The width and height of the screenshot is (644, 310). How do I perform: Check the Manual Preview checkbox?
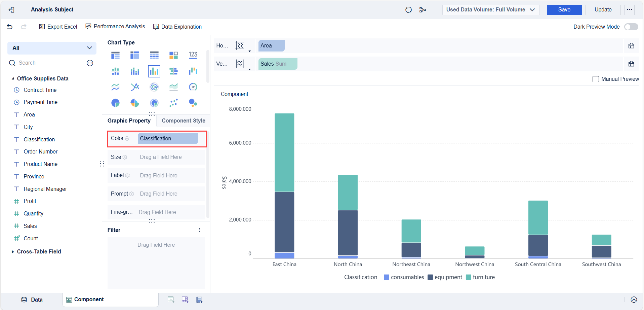click(596, 79)
